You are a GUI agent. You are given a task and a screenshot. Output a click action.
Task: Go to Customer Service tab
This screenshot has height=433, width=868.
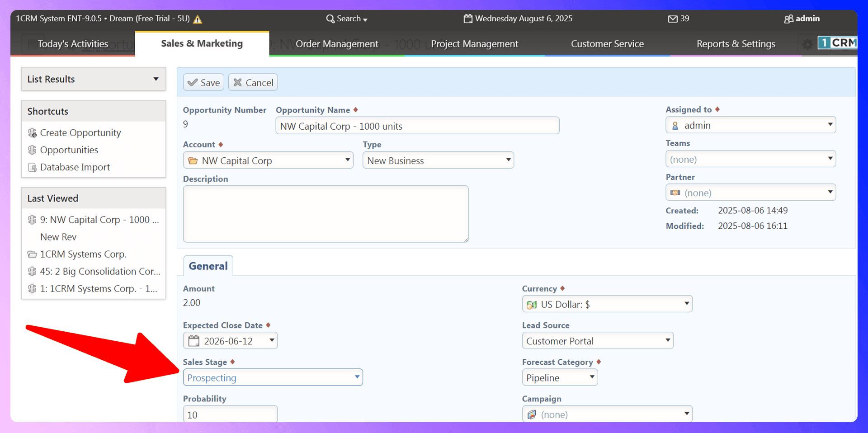[x=607, y=44]
